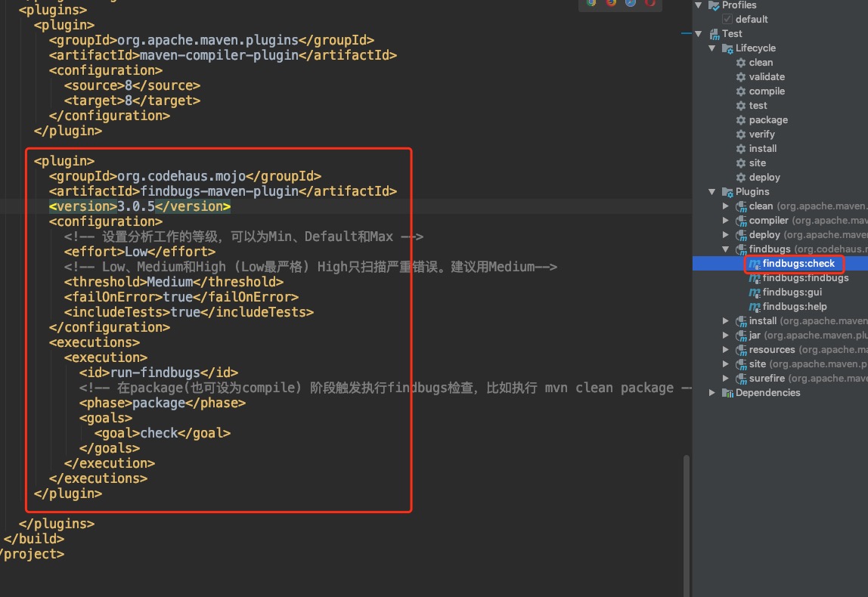The width and height of the screenshot is (868, 597).
Task: Open preview in Chrome browser icon
Action: pos(591,3)
